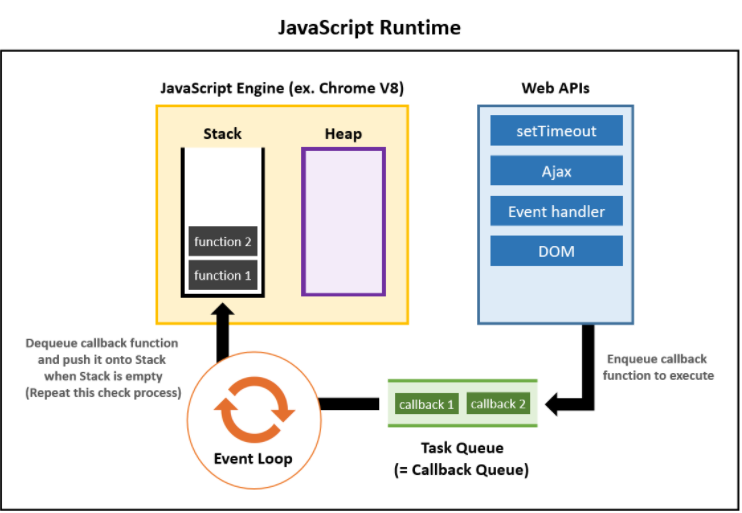The height and width of the screenshot is (513, 742).
Task: Click the JavaScript Engine (ex. Chrome V8) label
Action: coord(282,88)
